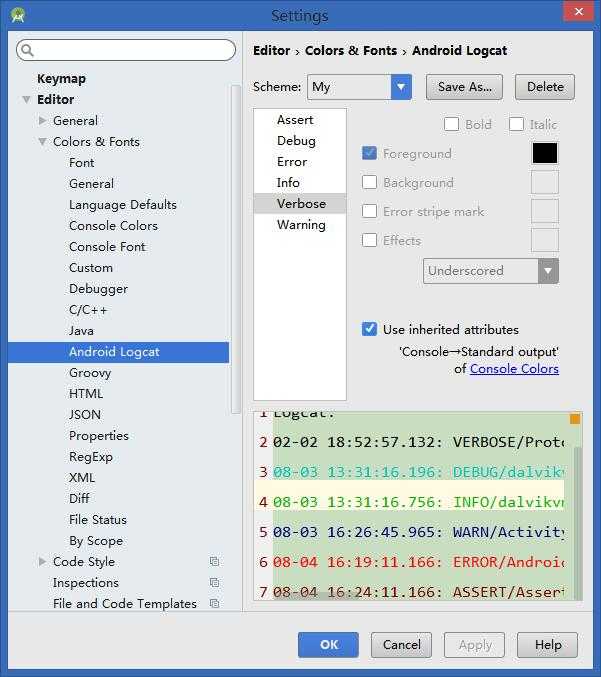Click the settings tree vertical scrollbar

point(235,249)
